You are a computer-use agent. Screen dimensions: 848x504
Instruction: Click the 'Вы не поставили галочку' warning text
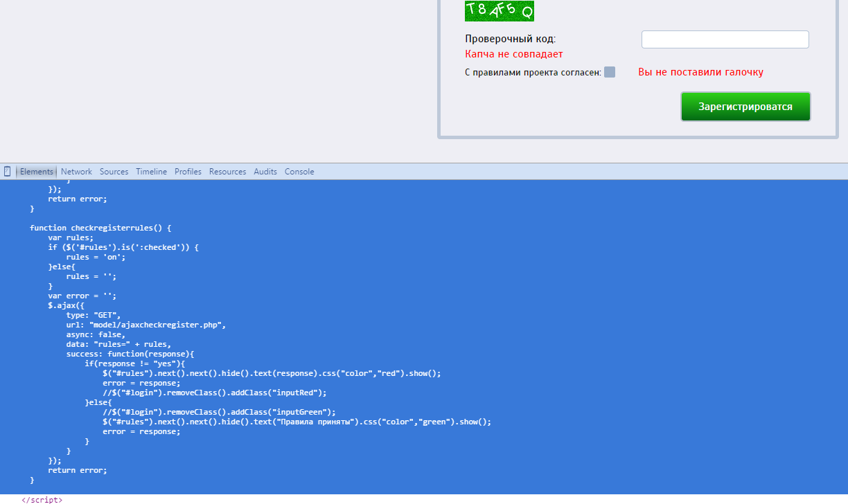tap(700, 72)
